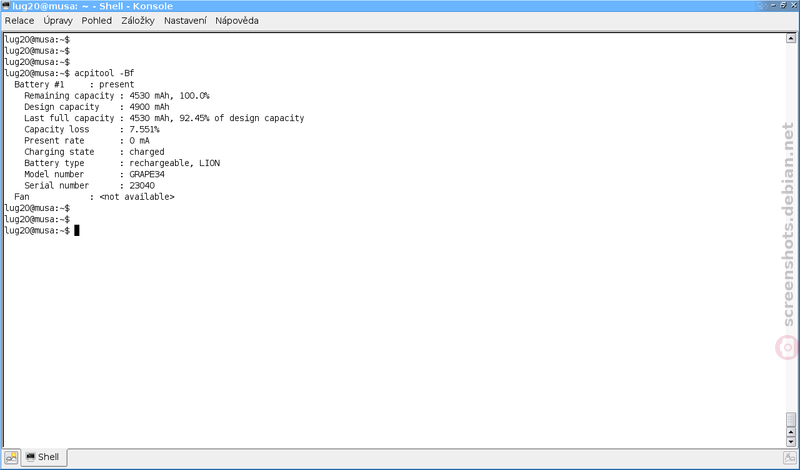This screenshot has width=800, height=470.
Task: Click 'Remaining capacity' value 4530 mAh, 100.0%
Action: [169, 95]
